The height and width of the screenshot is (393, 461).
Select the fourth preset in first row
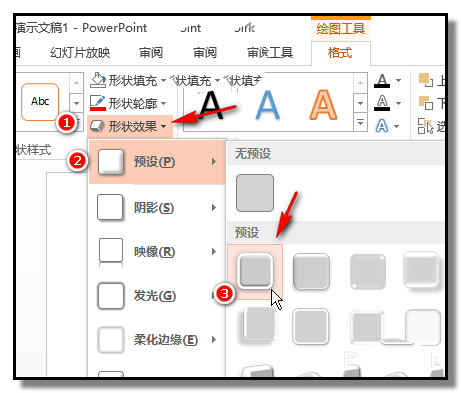(x=421, y=270)
